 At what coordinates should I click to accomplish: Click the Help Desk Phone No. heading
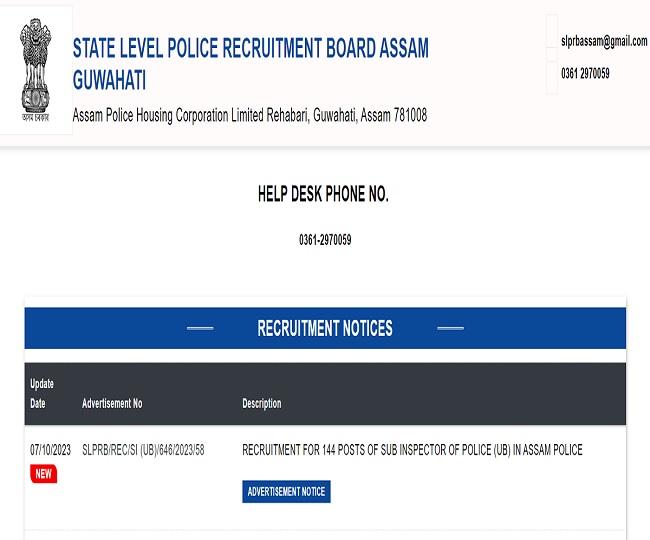[x=323, y=195]
